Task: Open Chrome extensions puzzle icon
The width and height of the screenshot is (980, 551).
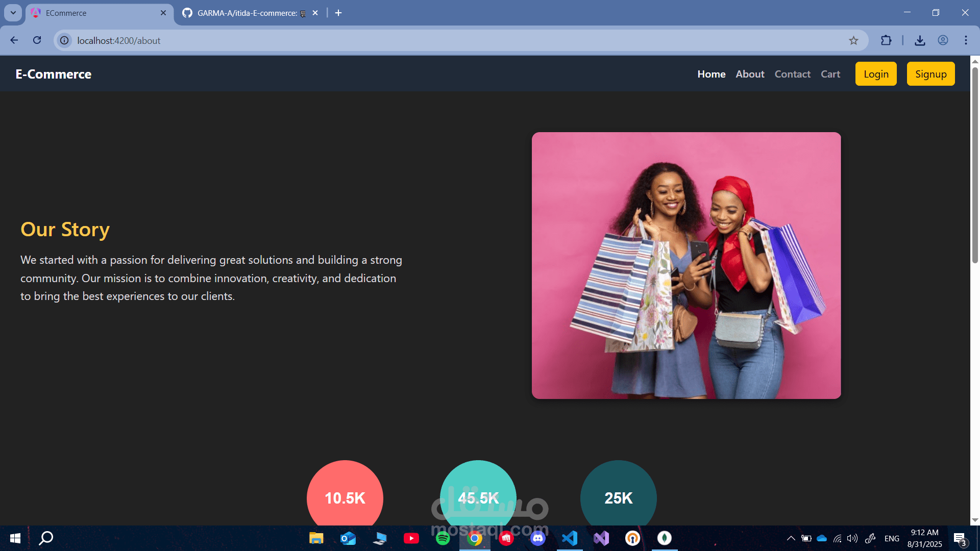Action: 886,40
